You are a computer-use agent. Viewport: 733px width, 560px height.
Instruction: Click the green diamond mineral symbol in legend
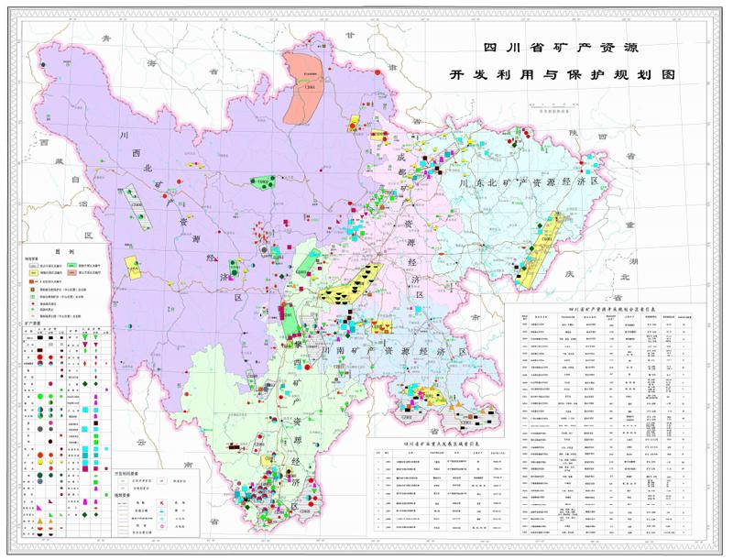[85, 383]
